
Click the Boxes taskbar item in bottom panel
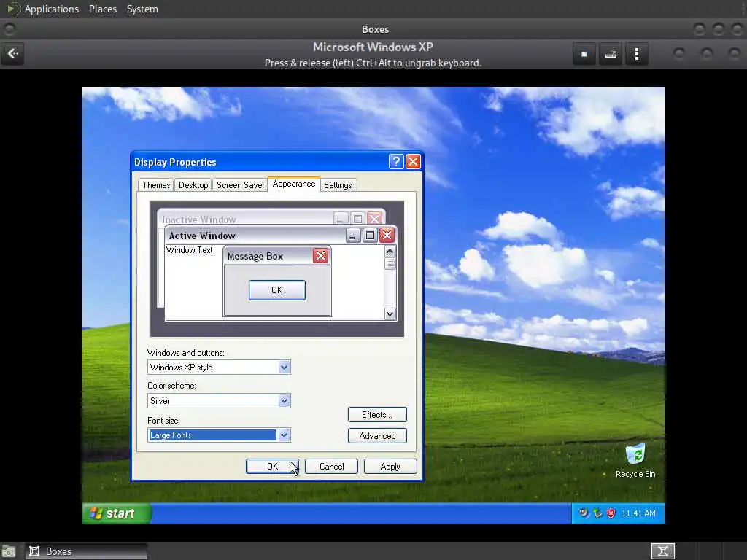[x=87, y=551]
